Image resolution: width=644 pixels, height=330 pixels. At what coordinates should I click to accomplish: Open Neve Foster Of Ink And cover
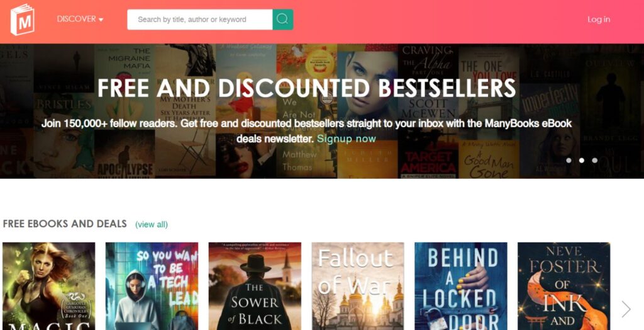564,286
